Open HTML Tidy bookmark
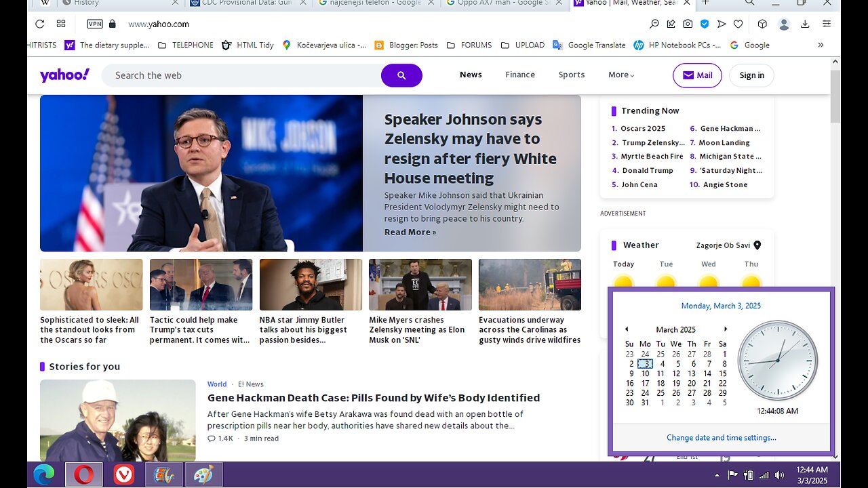This screenshot has height=488, width=868. pos(248,45)
